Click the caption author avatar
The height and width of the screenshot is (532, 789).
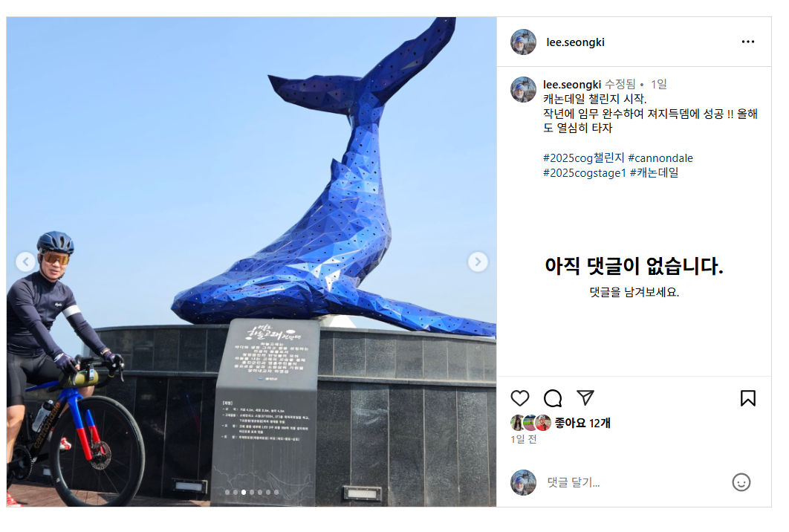(x=523, y=90)
